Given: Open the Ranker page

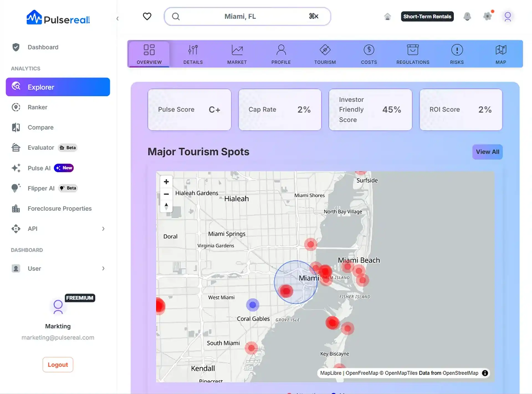Looking at the screenshot, I should click(58, 107).
